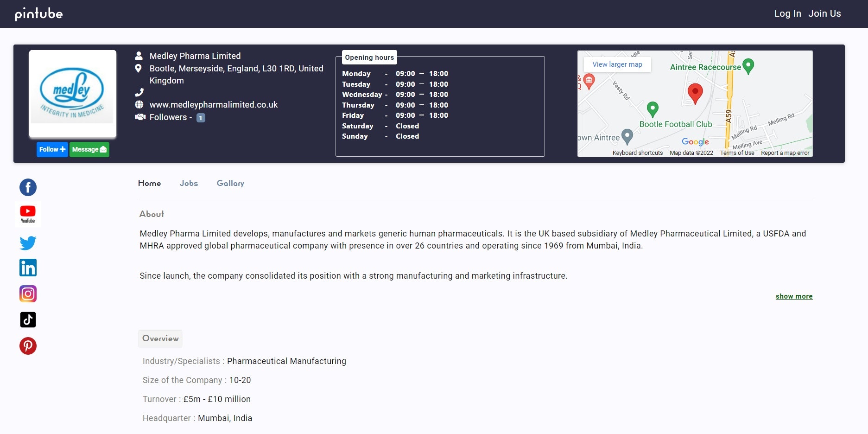Image resolution: width=868 pixels, height=434 pixels.
Task: Click the Monday opening hours row
Action: tap(395, 74)
